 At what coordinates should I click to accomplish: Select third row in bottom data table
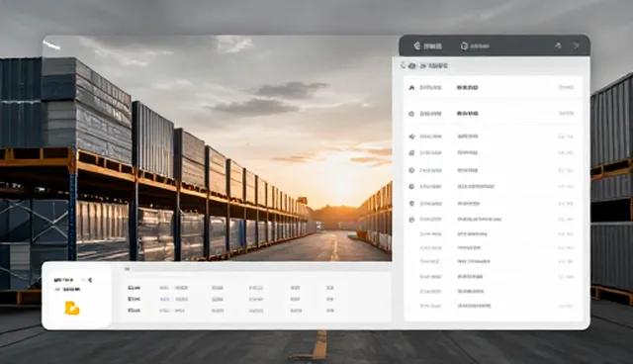tap(230, 311)
